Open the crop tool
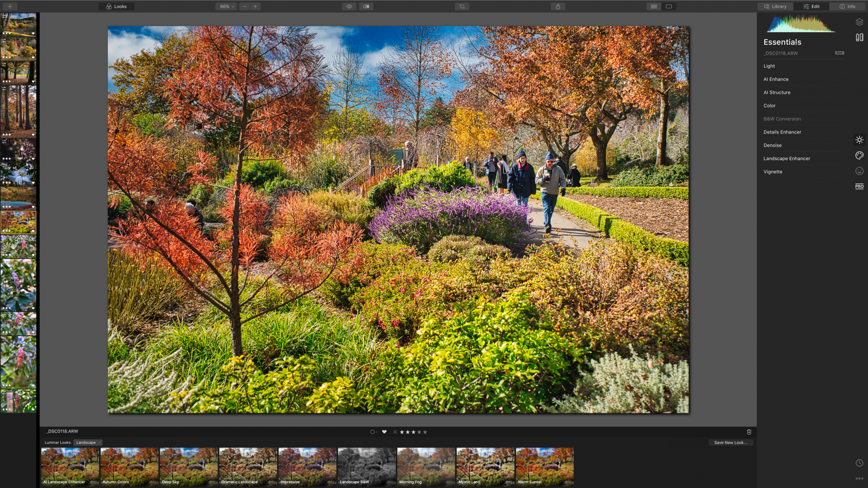The height and width of the screenshot is (488, 868). (x=462, y=7)
